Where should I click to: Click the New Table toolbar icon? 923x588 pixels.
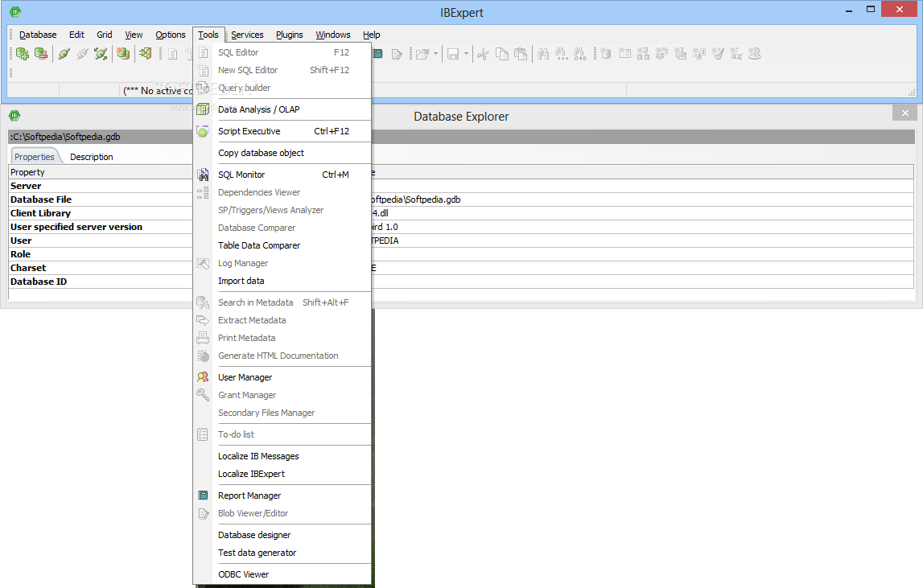click(624, 54)
